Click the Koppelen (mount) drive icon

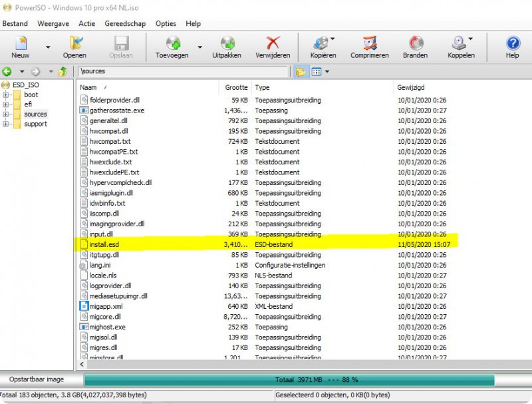[458, 45]
